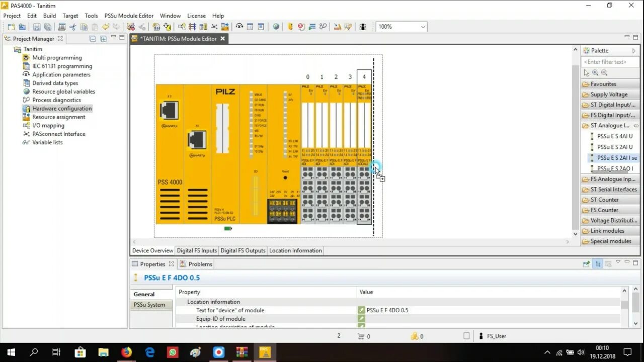Open the Properties view menu triangle
The width and height of the screenshot is (644, 362).
point(618,262)
